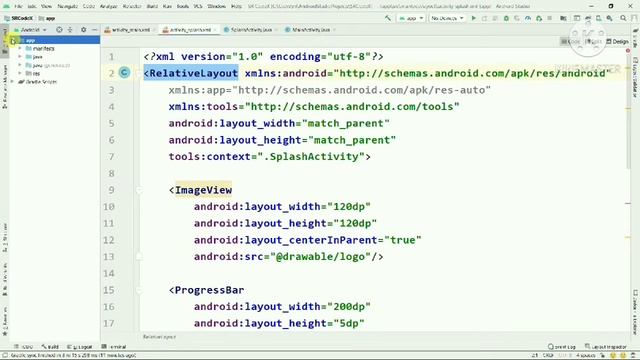640x360 pixels.
Task: Click the Android Studio logo icon
Action: point(6,7)
